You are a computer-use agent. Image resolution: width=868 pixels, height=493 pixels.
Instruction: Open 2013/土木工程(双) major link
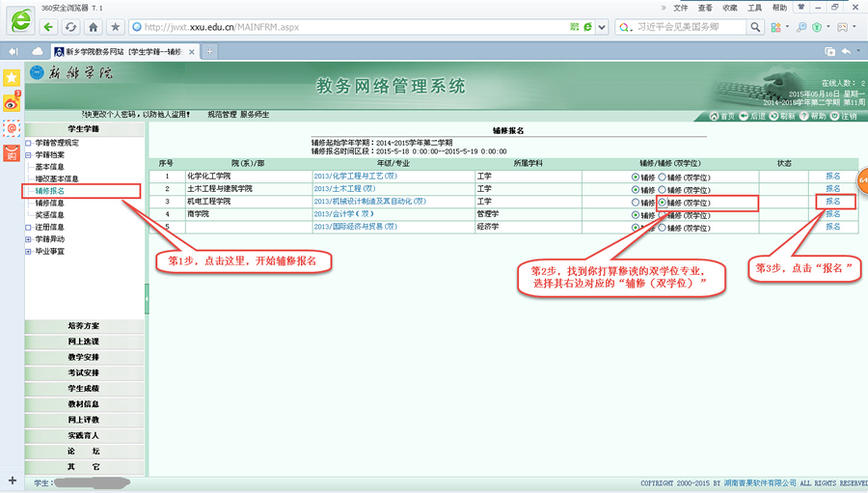345,189
